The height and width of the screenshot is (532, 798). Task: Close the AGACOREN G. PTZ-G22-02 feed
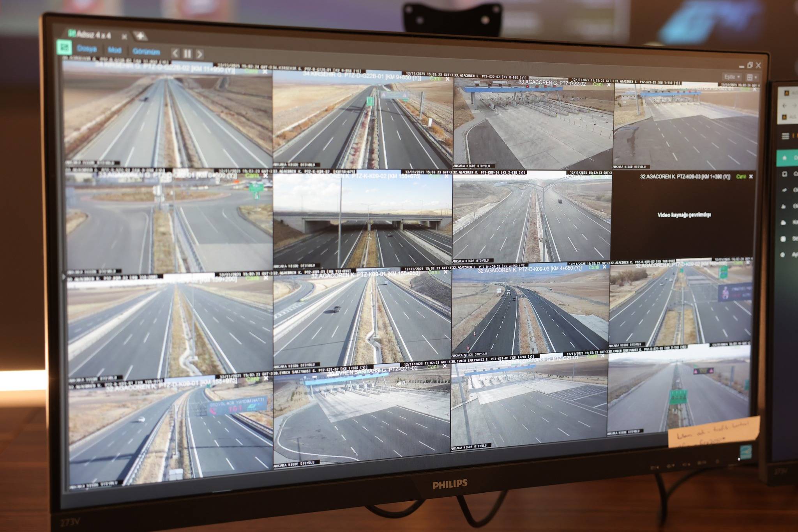[x=609, y=85]
